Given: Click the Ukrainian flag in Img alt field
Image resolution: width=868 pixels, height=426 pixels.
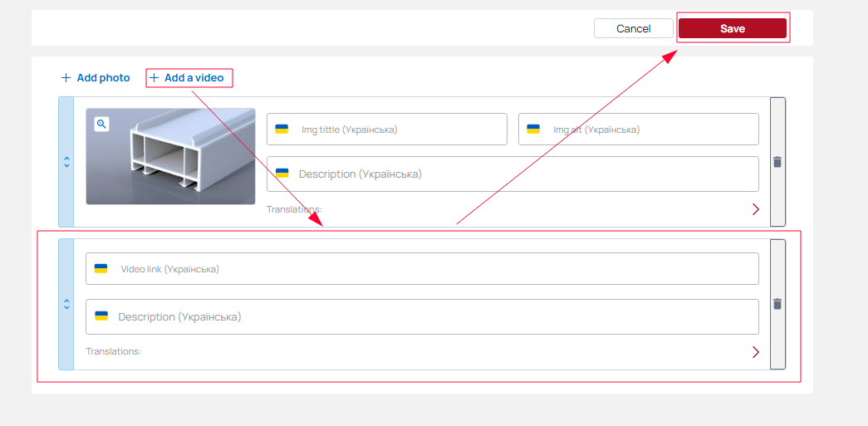Looking at the screenshot, I should pos(533,129).
